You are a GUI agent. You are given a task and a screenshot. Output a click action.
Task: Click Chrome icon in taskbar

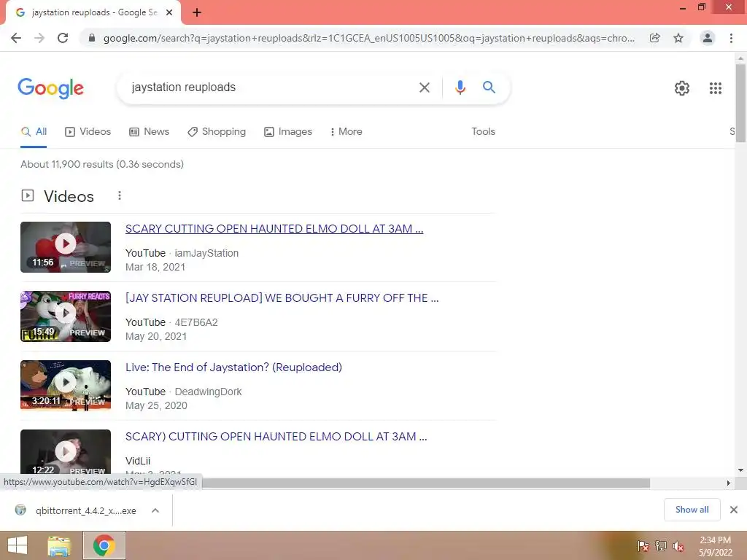tap(104, 545)
